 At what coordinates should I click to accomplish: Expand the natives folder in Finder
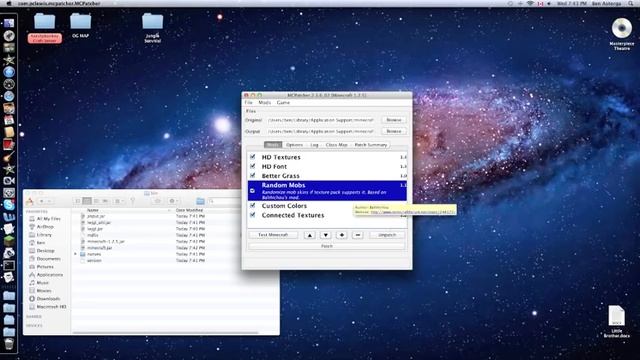76,254
